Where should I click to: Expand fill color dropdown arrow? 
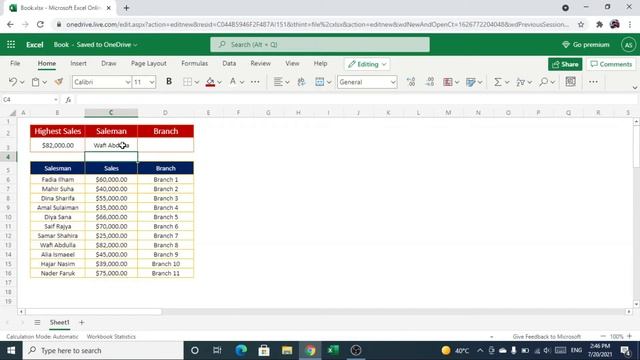(x=219, y=82)
